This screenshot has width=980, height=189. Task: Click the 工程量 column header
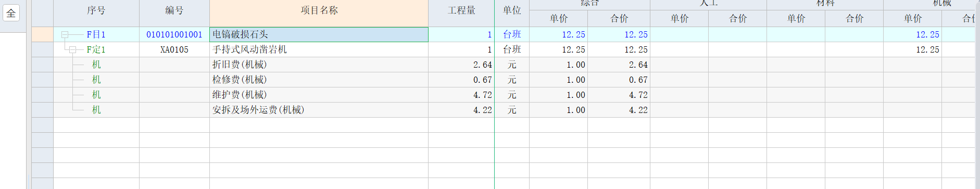461,10
